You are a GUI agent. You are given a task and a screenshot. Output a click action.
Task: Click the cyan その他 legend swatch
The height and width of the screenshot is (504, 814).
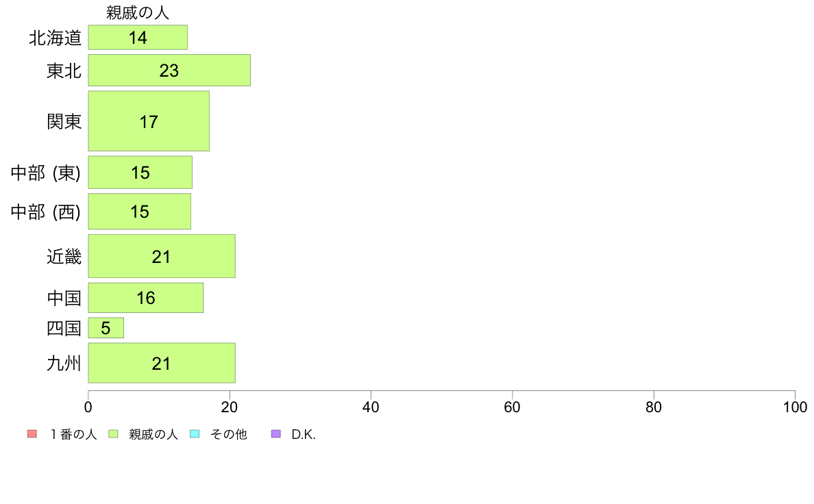pos(195,434)
